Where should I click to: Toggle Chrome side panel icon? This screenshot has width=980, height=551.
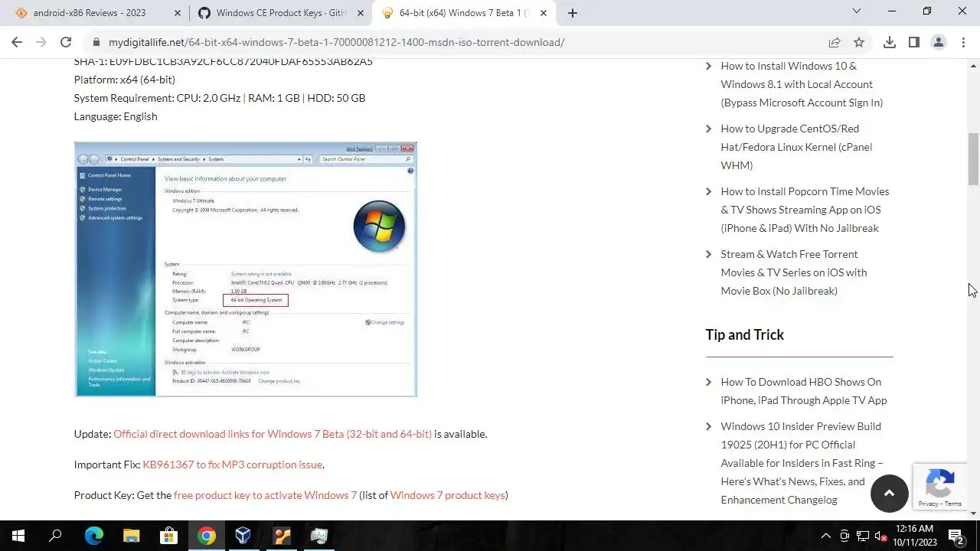[914, 42]
